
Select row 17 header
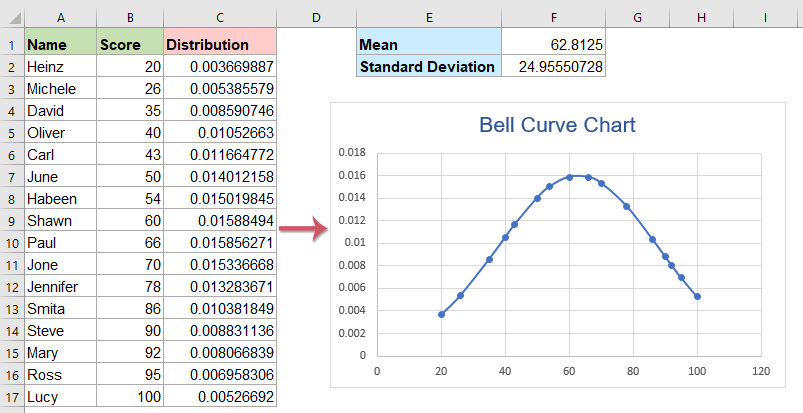11,397
